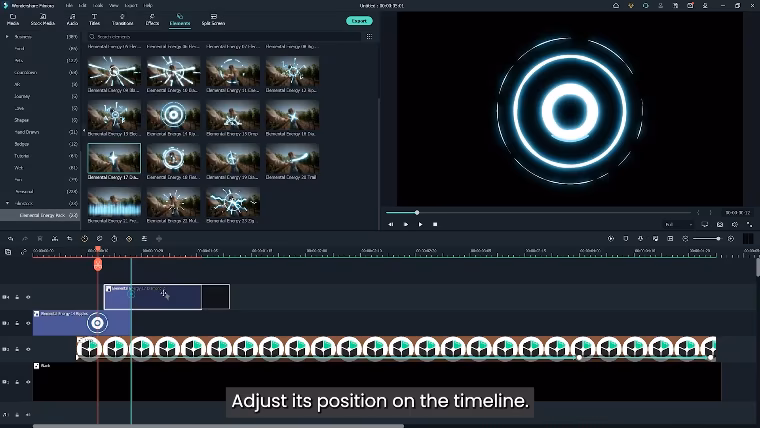Viewport: 760px width, 428px height.
Task: Select the Shapes category
Action: (22, 120)
